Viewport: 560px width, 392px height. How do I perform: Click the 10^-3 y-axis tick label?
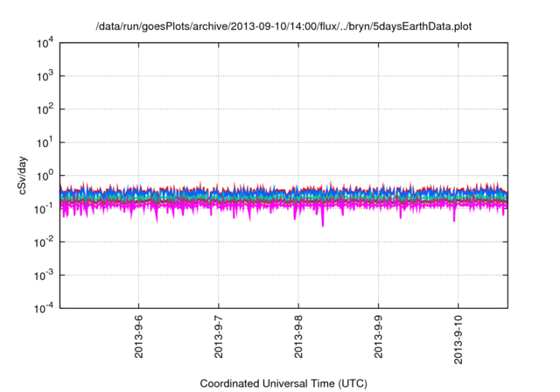pyautogui.click(x=44, y=276)
